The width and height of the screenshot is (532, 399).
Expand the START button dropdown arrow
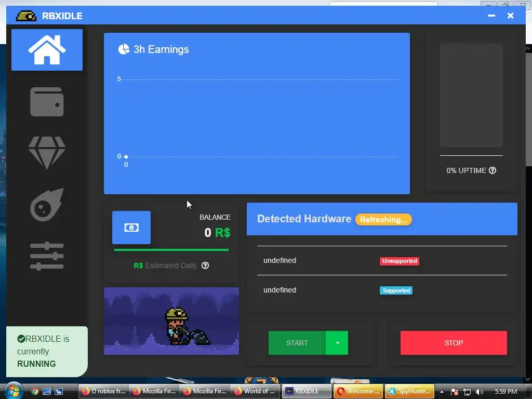[x=337, y=343]
